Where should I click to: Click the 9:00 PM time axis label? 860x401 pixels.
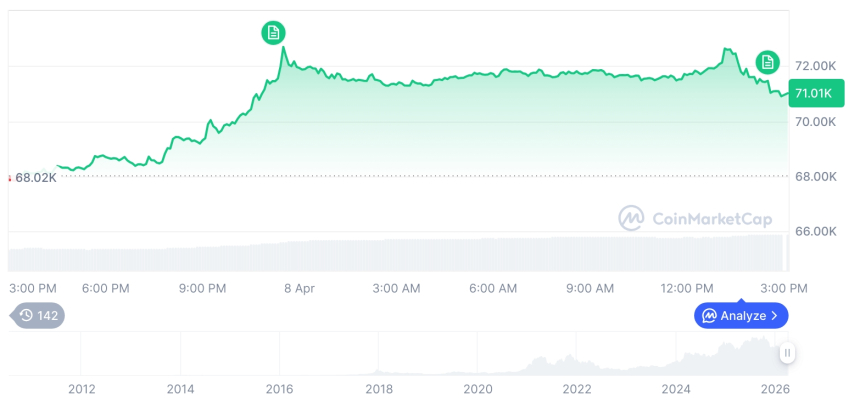[202, 288]
